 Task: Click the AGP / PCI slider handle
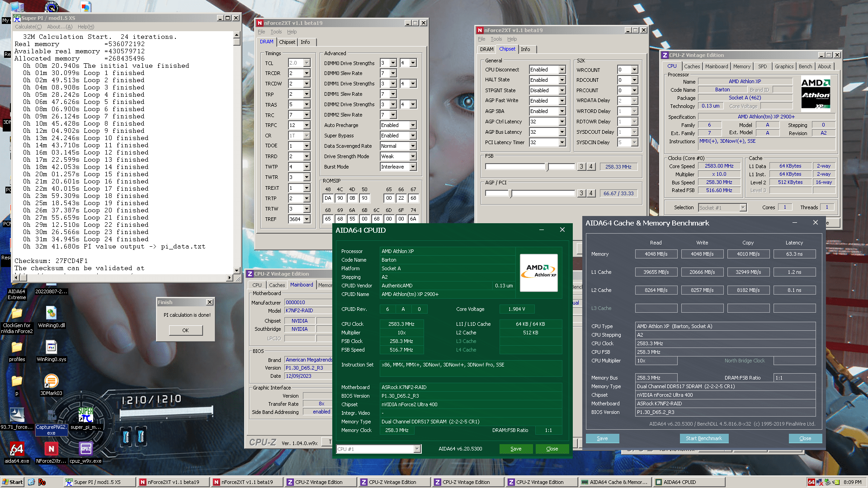click(511, 194)
